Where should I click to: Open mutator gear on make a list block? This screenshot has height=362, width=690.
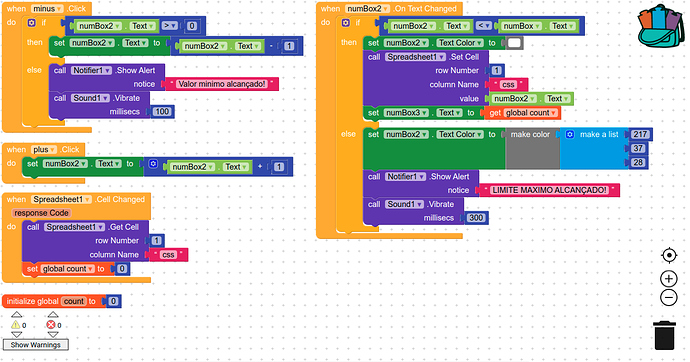coord(570,134)
